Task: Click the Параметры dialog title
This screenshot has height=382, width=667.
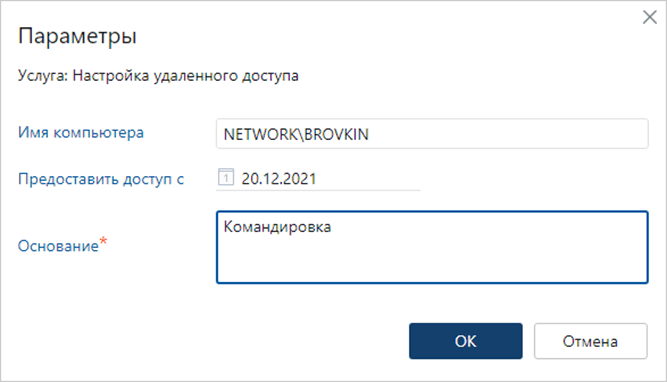Action: [77, 36]
